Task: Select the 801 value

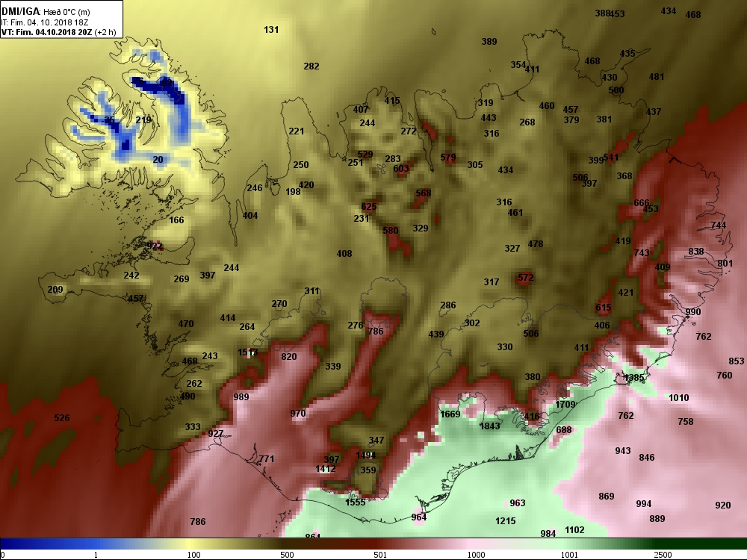Action: pyautogui.click(x=725, y=264)
